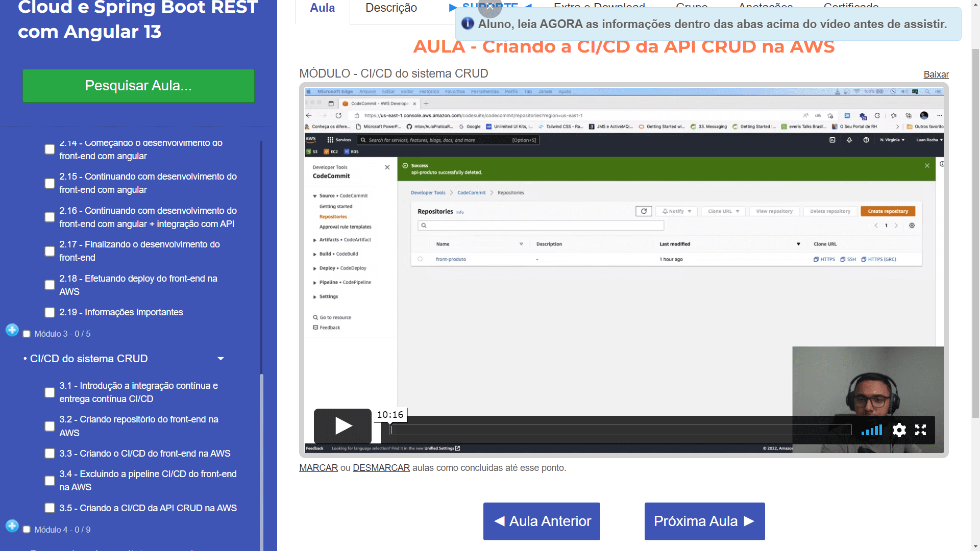Adjust the video volume bars
The image size is (980, 551).
click(x=872, y=430)
